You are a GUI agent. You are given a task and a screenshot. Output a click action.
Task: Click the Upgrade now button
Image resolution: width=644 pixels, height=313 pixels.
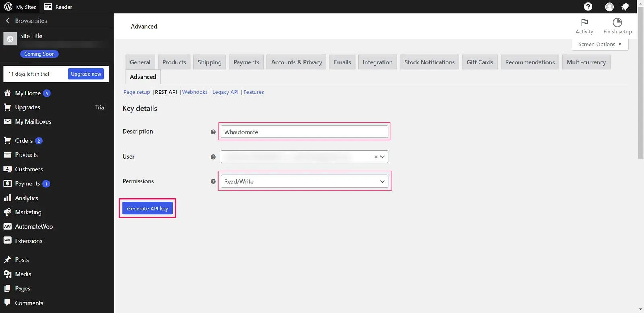[x=86, y=74]
